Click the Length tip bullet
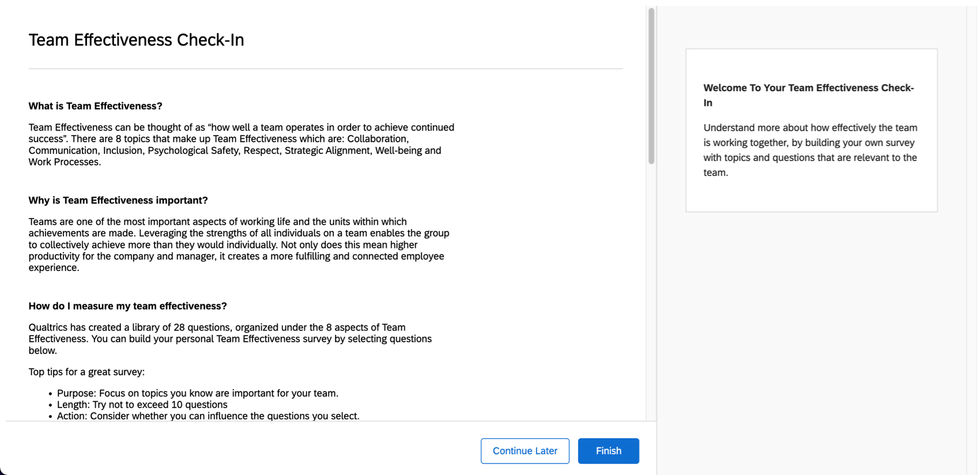The width and height of the screenshot is (980, 475). pyautogui.click(x=142, y=405)
